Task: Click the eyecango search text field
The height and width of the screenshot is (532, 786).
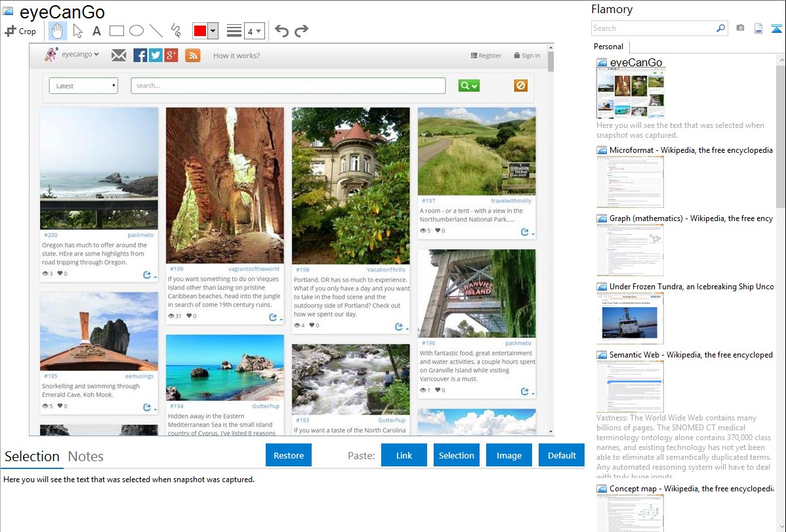Action: [x=288, y=86]
